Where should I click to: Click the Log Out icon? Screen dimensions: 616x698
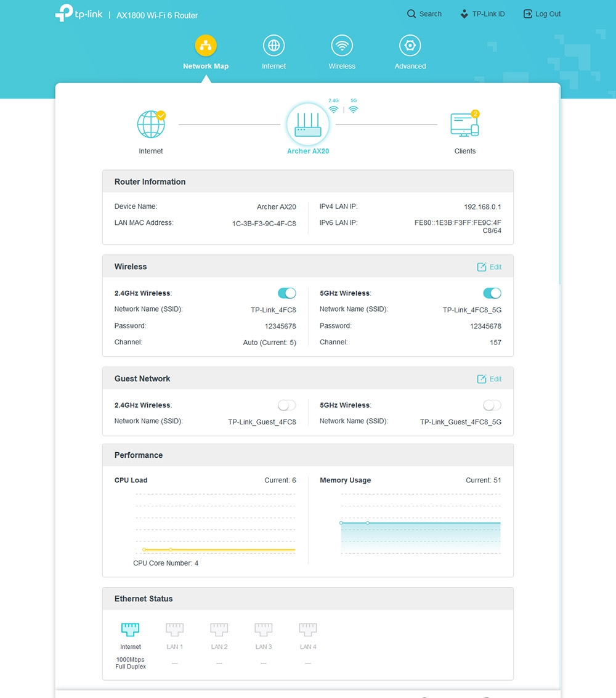tap(527, 14)
